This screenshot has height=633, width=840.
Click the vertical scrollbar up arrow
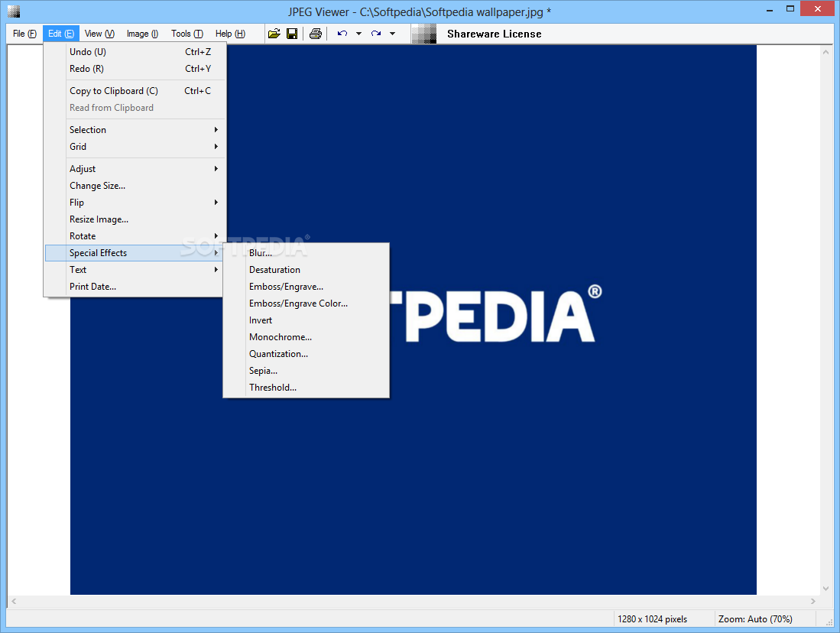click(x=825, y=52)
